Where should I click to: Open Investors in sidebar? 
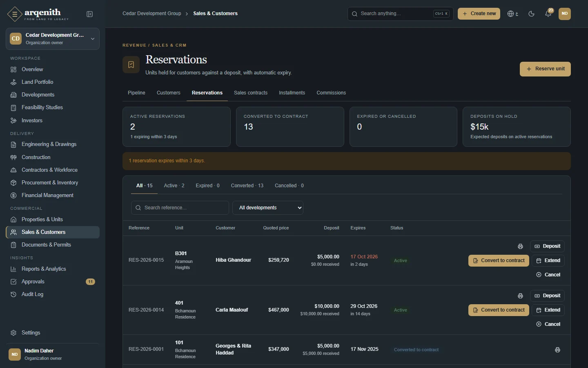click(x=53, y=121)
